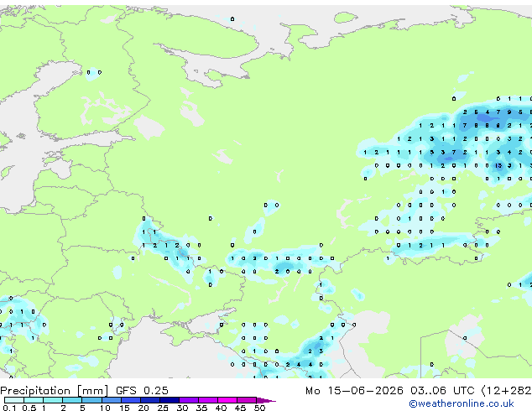532x411 pixels.
Task: Click the dark navy legend swatch between 25 and 30
Action: (170, 400)
